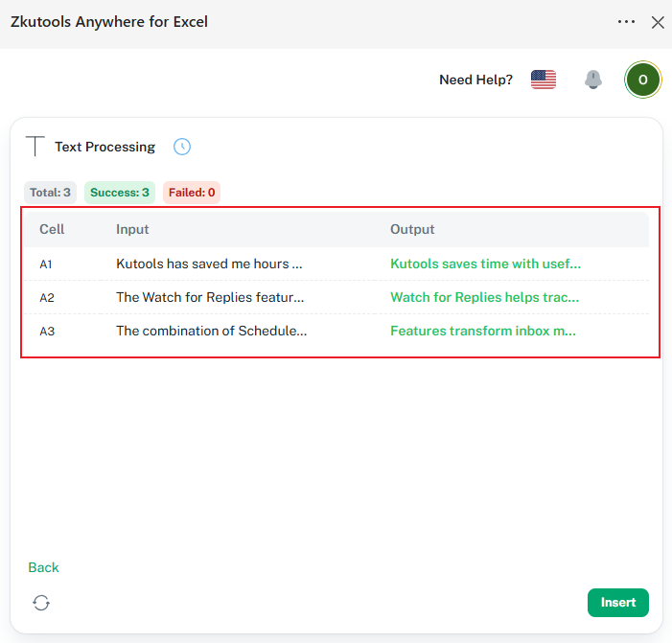Screen dimensions: 672x643
Task: Change language via the US flag icon
Action: pos(543,80)
